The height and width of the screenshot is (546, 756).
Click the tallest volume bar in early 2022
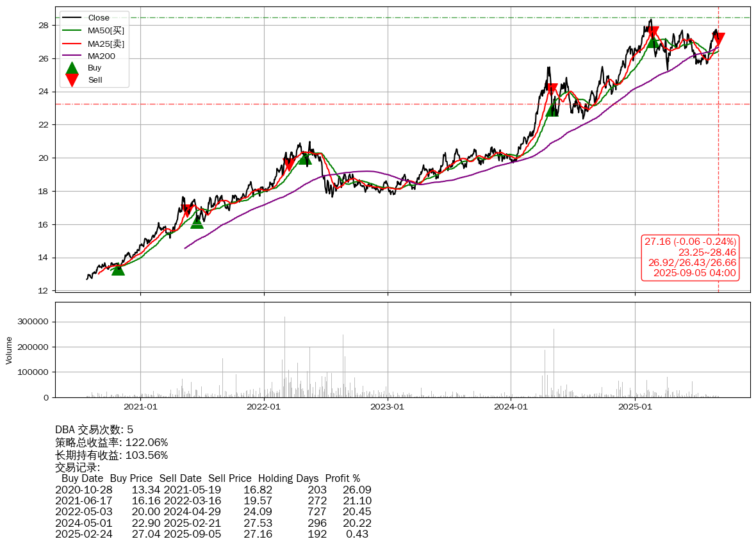pos(284,356)
